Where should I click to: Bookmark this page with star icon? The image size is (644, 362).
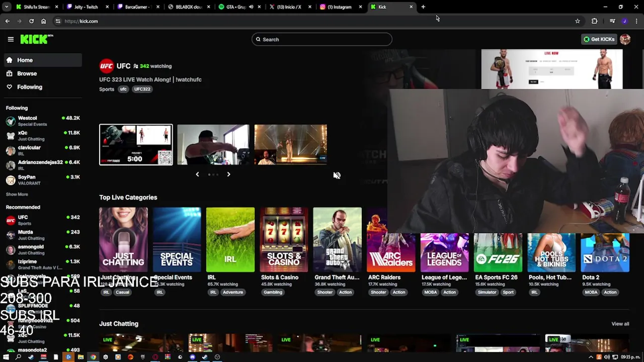tap(578, 21)
